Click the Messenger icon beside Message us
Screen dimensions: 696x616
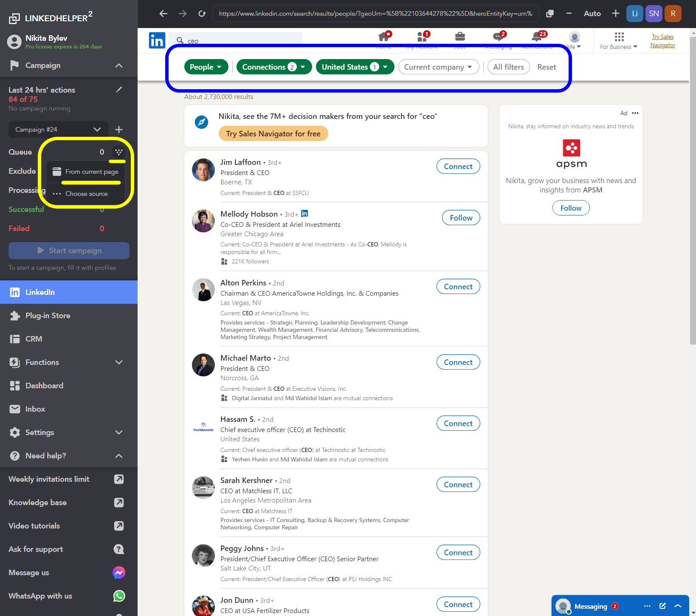point(119,573)
